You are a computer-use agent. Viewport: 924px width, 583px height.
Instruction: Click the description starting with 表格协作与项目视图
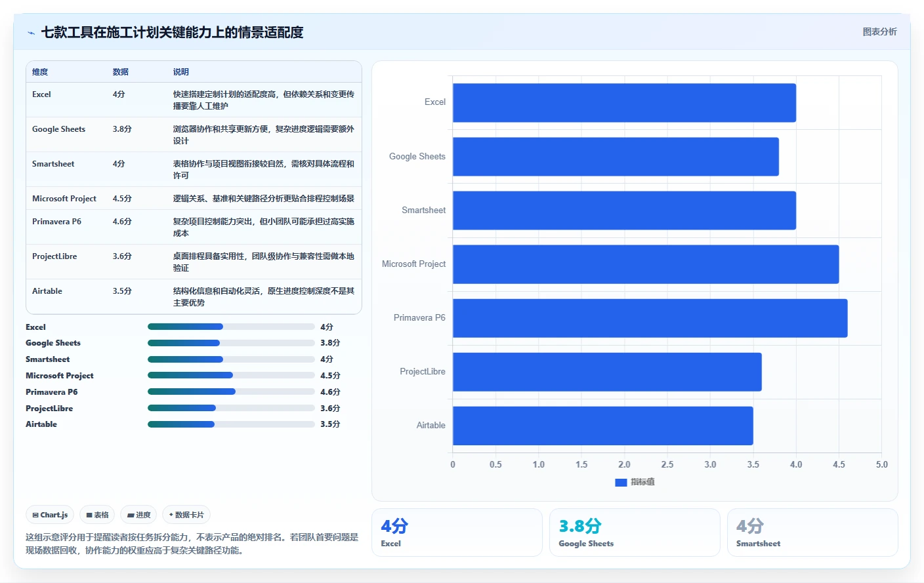[x=264, y=170]
